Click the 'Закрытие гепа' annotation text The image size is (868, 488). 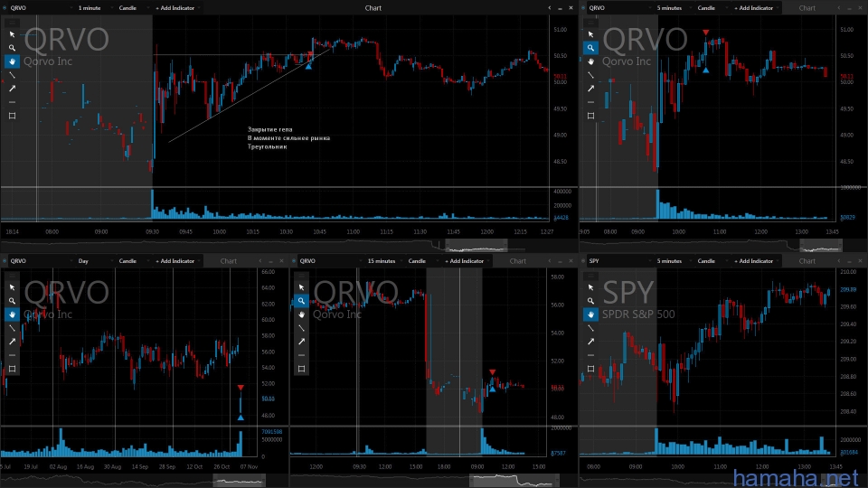[269, 129]
